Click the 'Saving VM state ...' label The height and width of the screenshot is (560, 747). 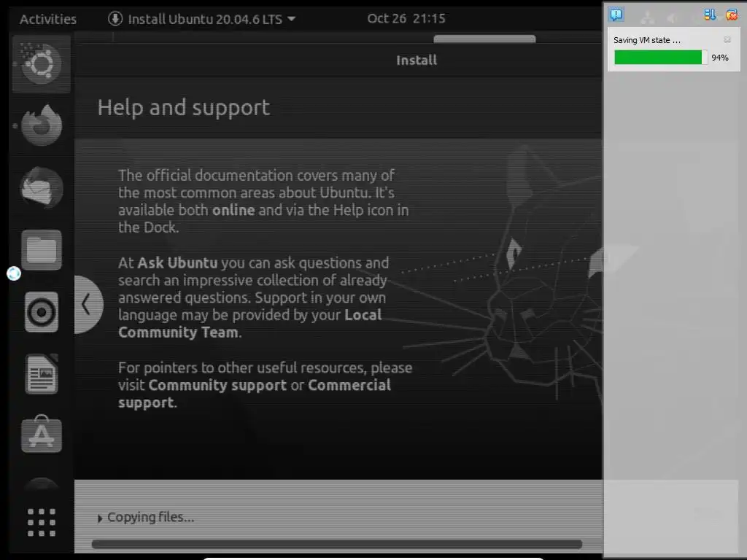click(646, 40)
